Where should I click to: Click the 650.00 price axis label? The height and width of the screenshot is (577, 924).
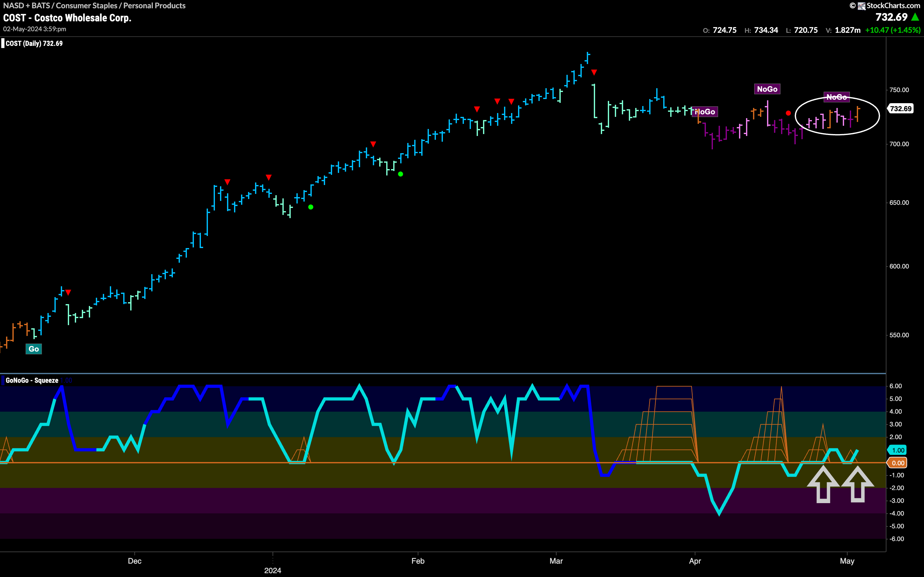[x=899, y=202]
